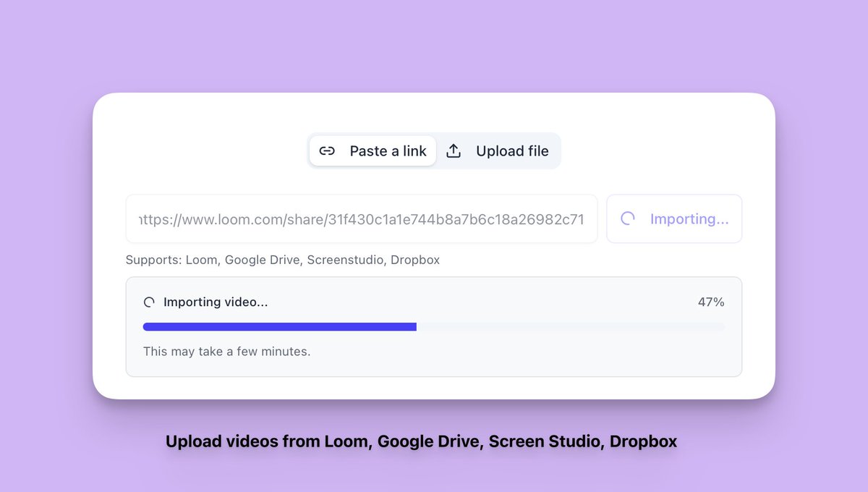This screenshot has width=868, height=492.
Task: Click 'This may take a few minutes.' note
Action: 227,352
